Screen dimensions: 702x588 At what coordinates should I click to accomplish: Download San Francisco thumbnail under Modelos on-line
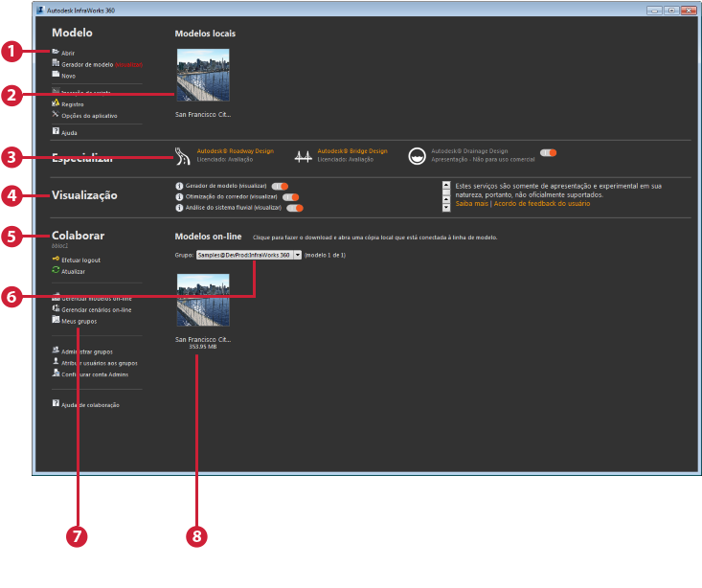pyautogui.click(x=203, y=300)
